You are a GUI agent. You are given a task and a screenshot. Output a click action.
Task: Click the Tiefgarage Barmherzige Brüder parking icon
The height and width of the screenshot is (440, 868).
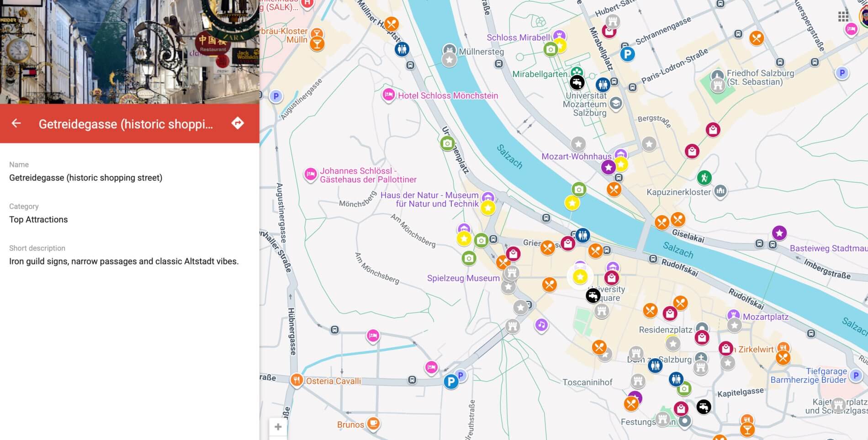point(856,376)
